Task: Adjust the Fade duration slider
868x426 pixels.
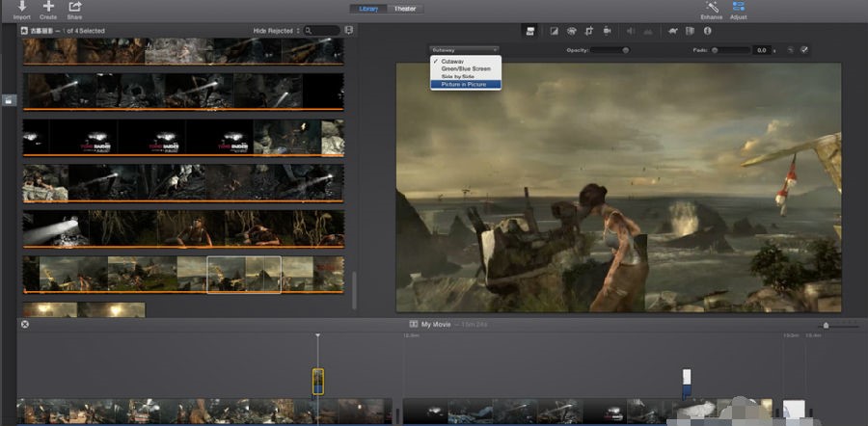Action: point(731,50)
